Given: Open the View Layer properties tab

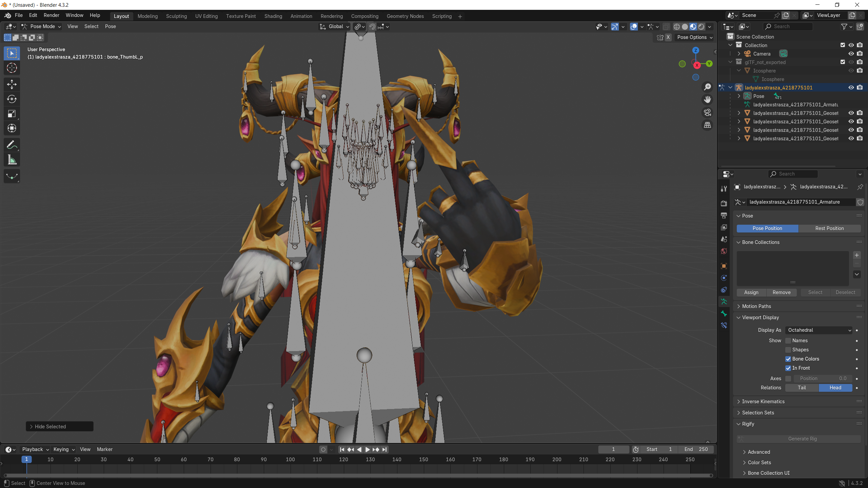Looking at the screenshot, I should tap(724, 227).
